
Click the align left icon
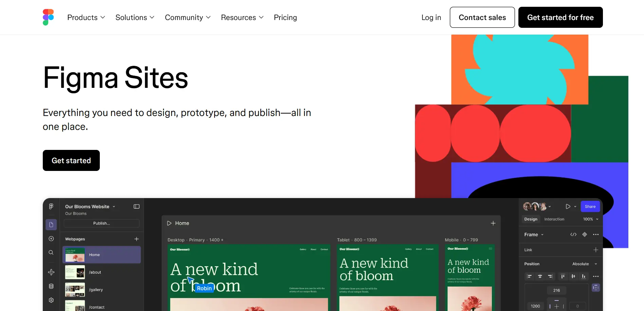529,276
